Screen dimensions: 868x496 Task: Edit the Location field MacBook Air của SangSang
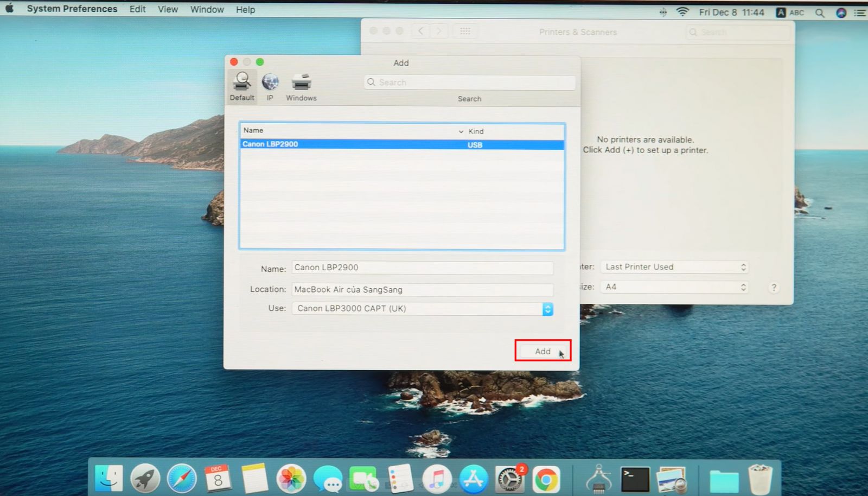pos(423,290)
